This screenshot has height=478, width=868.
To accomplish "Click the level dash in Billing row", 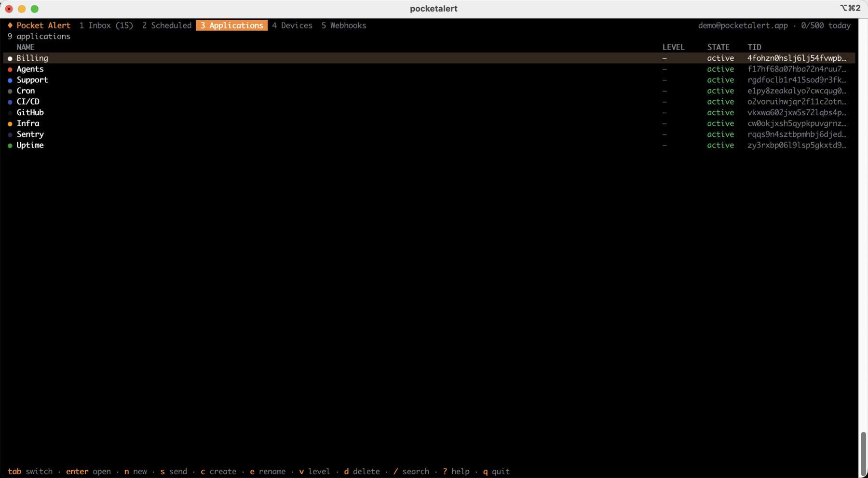I will point(665,58).
